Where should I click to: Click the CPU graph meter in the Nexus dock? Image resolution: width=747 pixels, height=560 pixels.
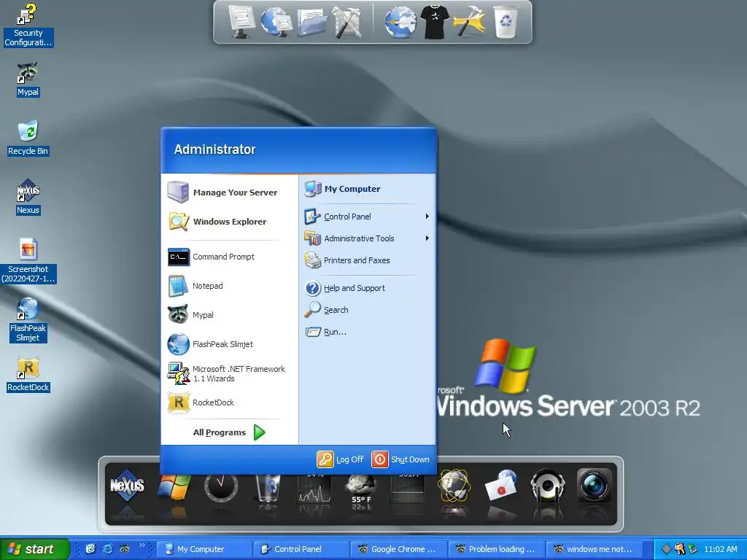[x=314, y=488]
